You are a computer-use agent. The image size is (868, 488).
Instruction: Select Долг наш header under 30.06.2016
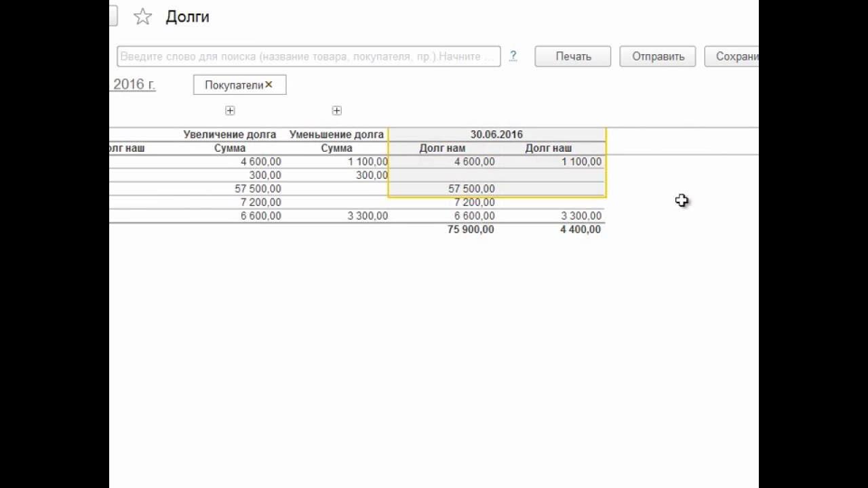click(549, 148)
